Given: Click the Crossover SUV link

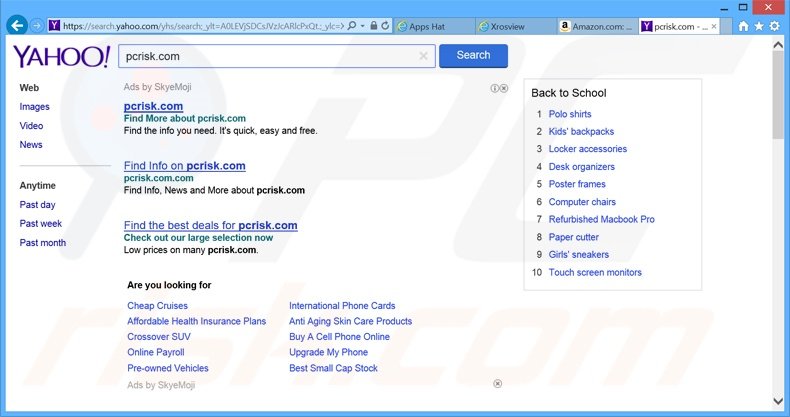Looking at the screenshot, I should coord(159,336).
